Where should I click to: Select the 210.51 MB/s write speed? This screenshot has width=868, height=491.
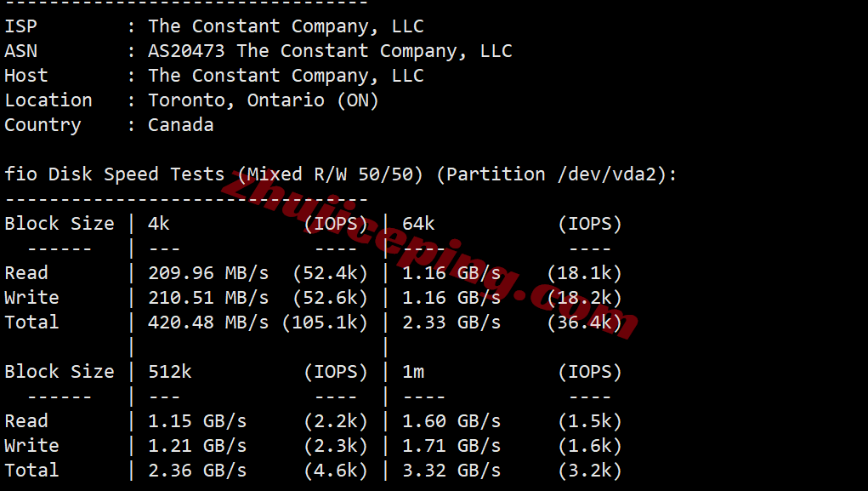(x=208, y=298)
